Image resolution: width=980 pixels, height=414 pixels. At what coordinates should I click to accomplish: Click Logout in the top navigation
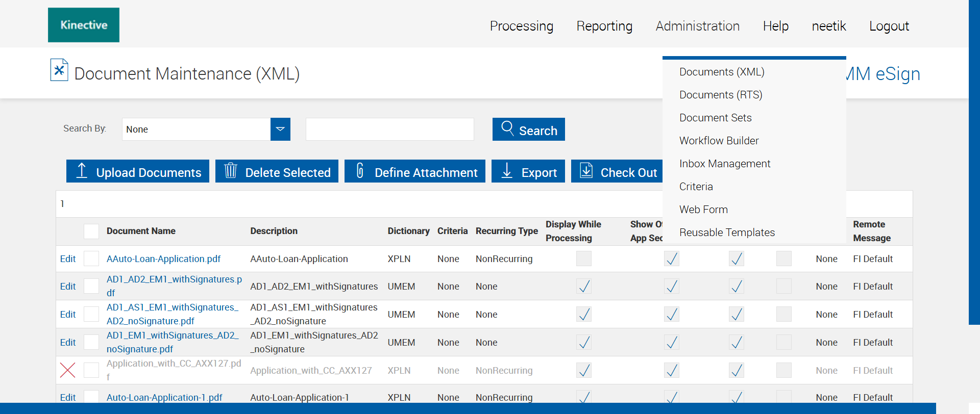point(889,26)
